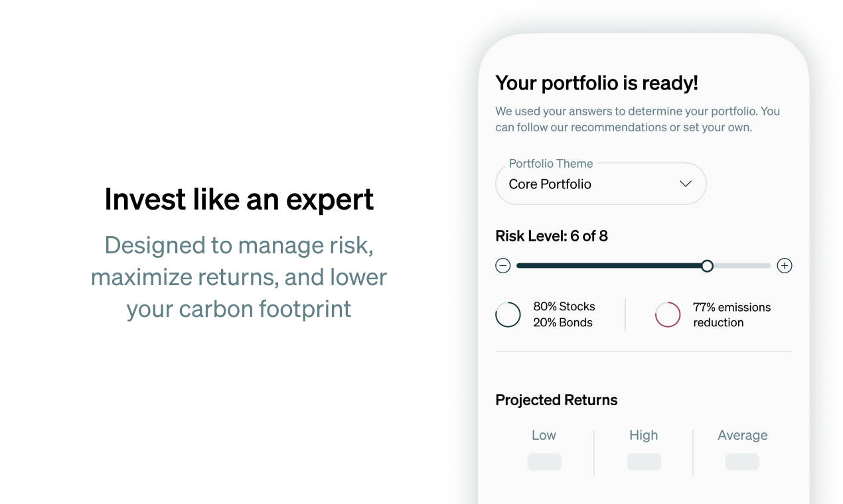Select the Low projected returns column

[x=544, y=452]
